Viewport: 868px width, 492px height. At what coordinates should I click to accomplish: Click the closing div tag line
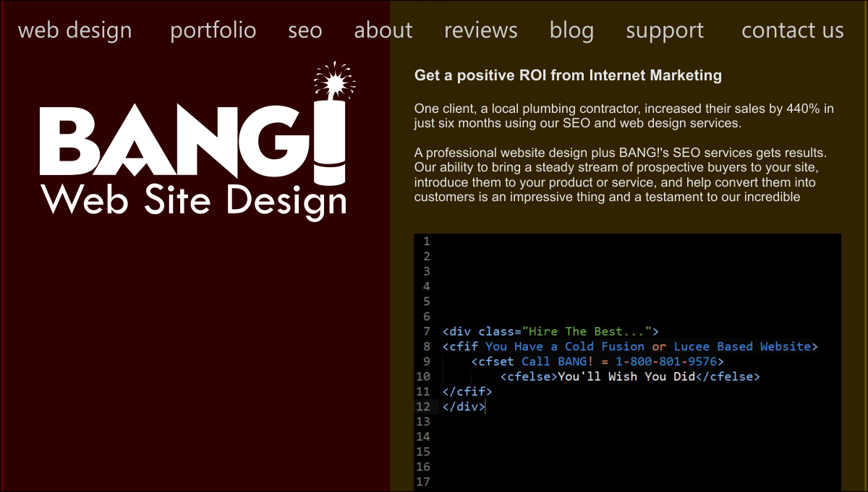464,407
